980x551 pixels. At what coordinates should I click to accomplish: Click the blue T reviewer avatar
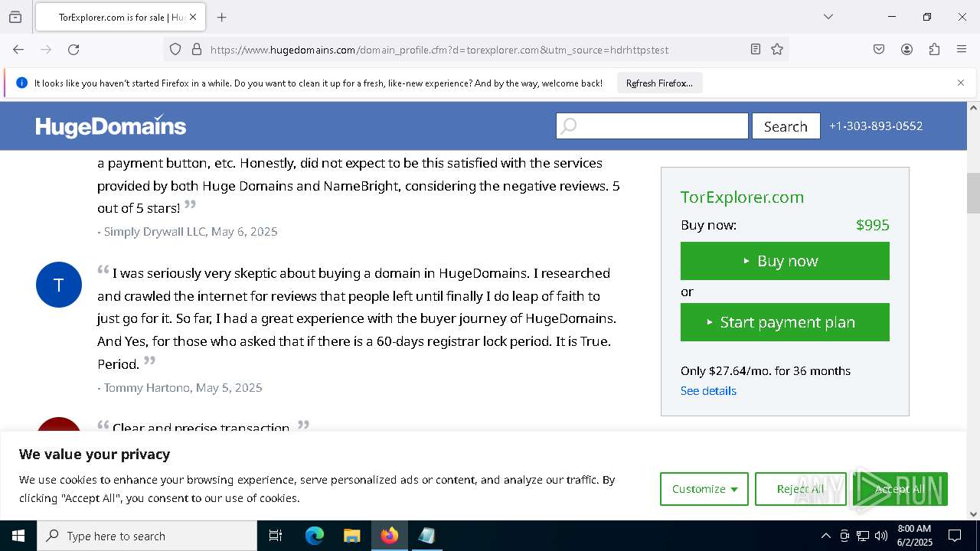(59, 285)
